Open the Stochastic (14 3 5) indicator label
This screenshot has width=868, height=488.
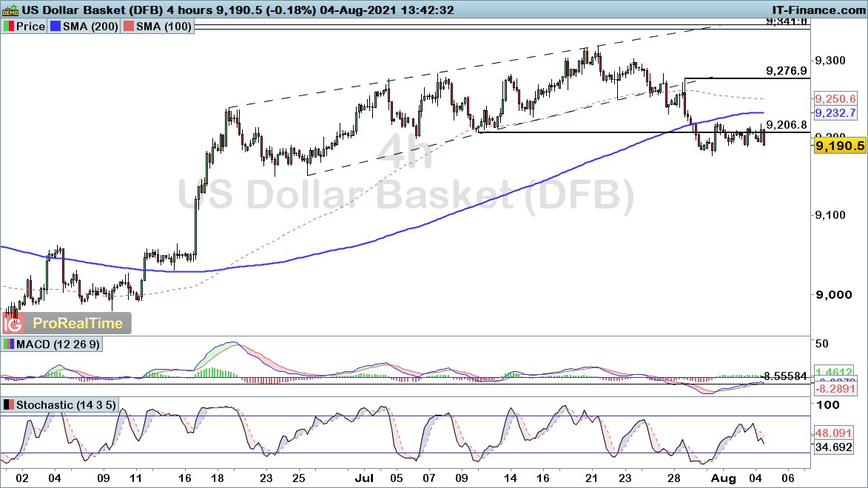[66, 405]
